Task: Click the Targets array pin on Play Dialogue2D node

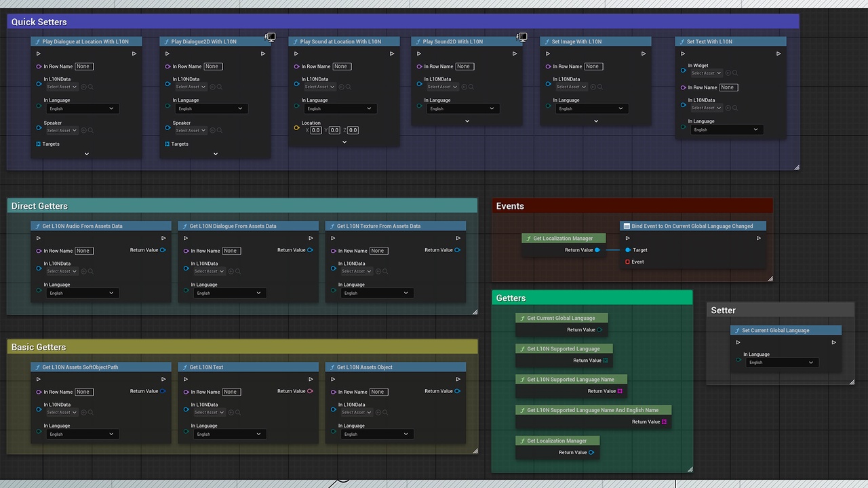Action: pyautogui.click(x=167, y=144)
